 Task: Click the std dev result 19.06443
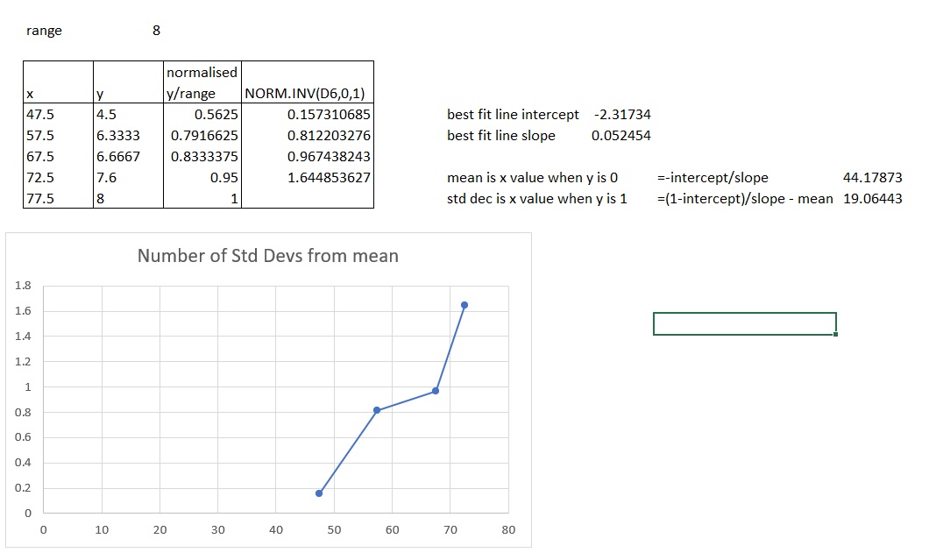[x=872, y=198]
